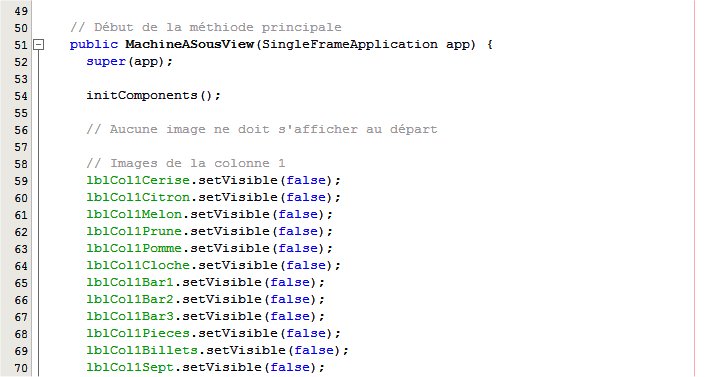The width and height of the screenshot is (721, 377).
Task: Place cursor on public keyword
Action: pyautogui.click(x=94, y=45)
